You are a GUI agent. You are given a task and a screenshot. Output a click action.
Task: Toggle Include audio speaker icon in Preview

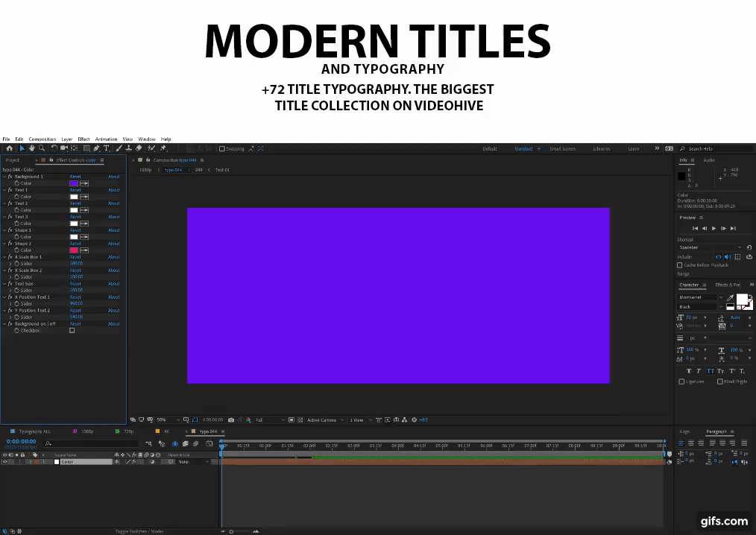[x=728, y=257]
